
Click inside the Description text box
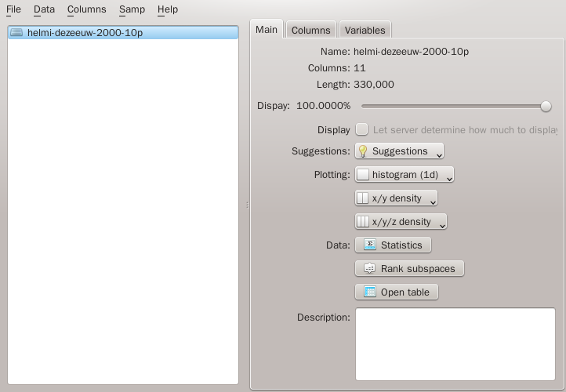coord(455,344)
